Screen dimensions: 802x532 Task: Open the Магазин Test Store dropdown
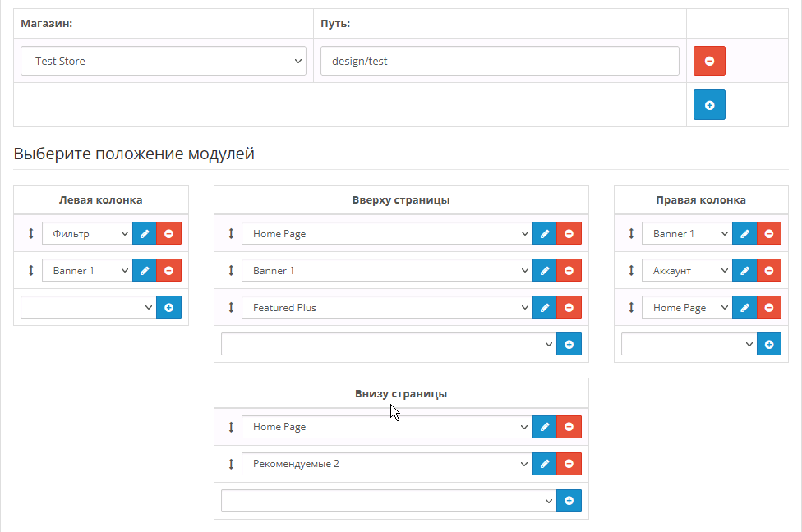click(164, 61)
